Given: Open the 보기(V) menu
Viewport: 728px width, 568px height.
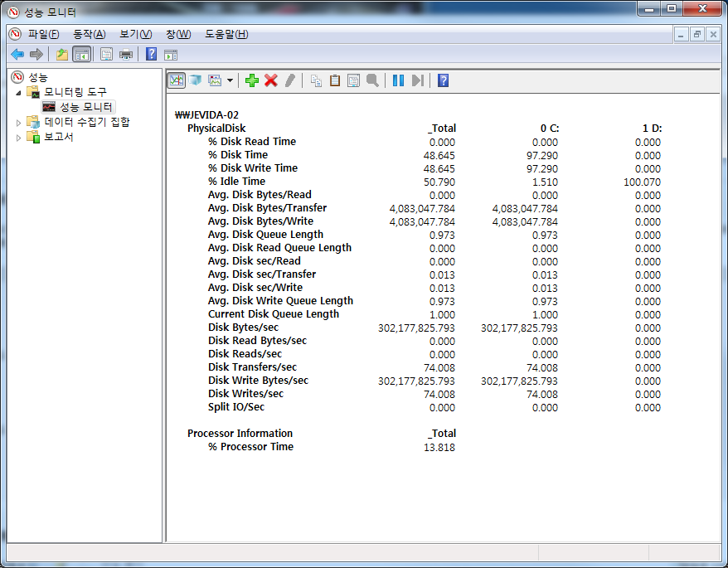Looking at the screenshot, I should coord(136,34).
